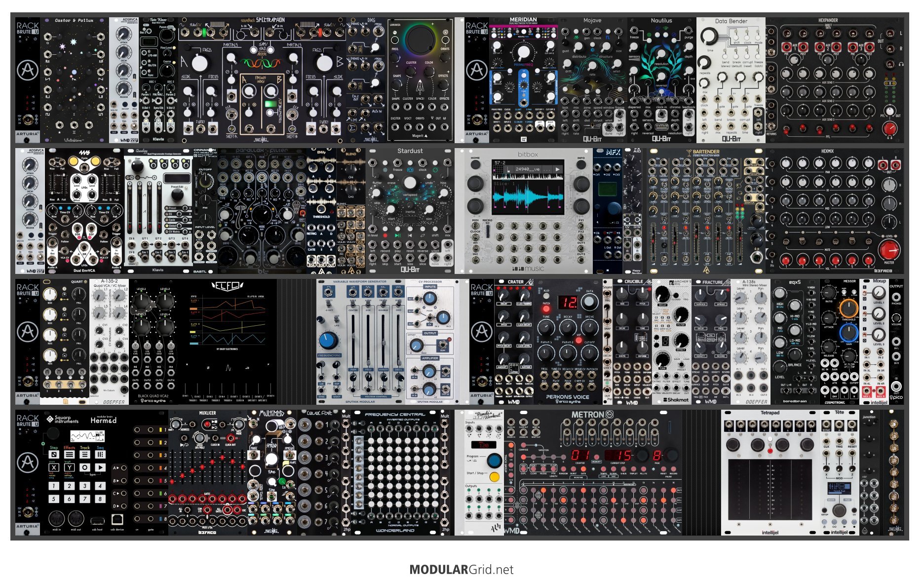This screenshot has width=924, height=580.
Task: Click the X zoom button on Hermod
Action: (x=54, y=467)
